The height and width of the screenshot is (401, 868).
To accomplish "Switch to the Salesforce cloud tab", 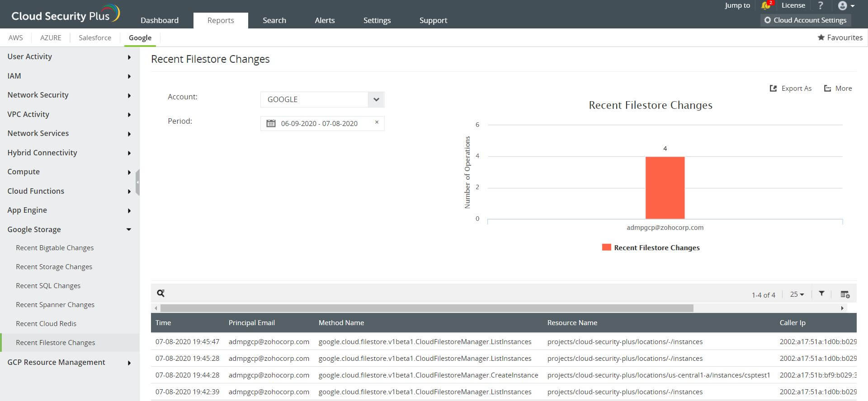I will click(95, 37).
